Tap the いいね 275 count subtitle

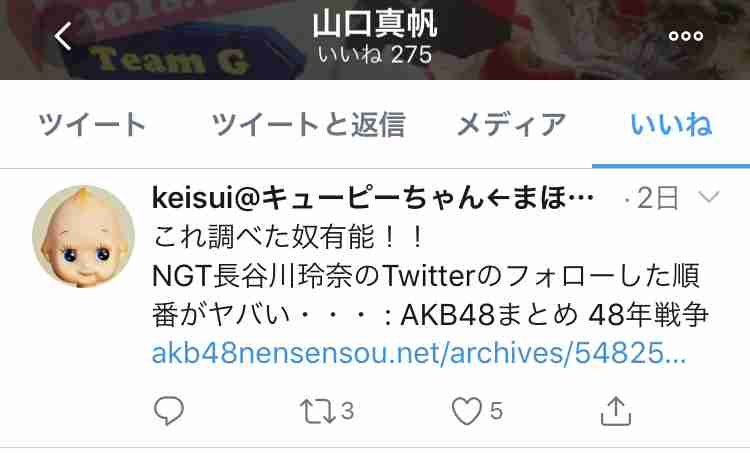375,55
